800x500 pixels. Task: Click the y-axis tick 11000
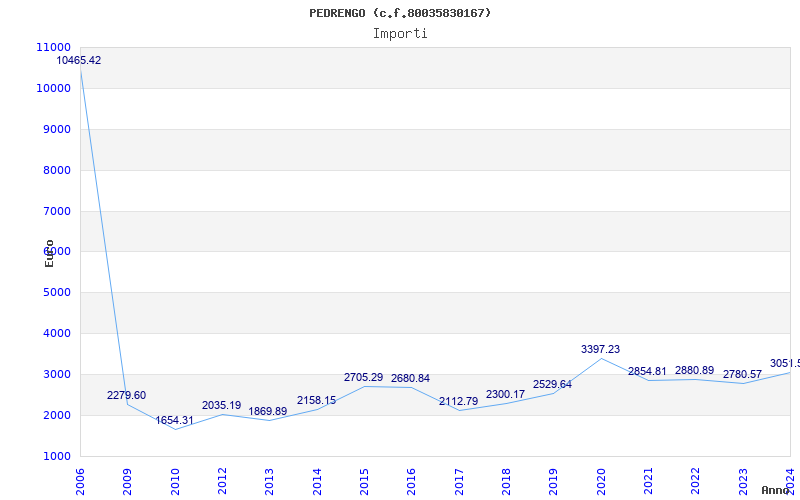point(54,47)
